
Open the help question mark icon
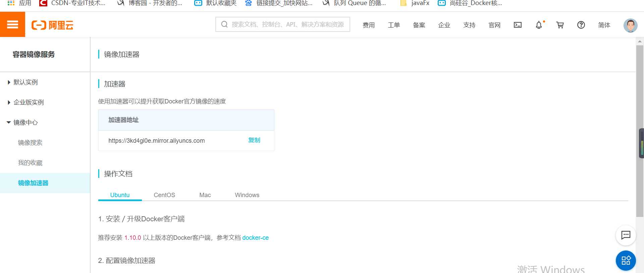pyautogui.click(x=581, y=25)
